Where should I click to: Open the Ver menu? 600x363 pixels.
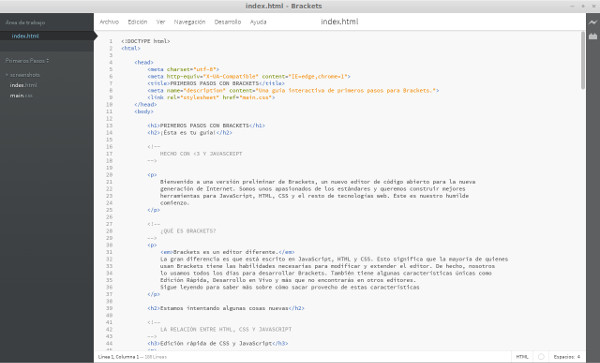161,22
